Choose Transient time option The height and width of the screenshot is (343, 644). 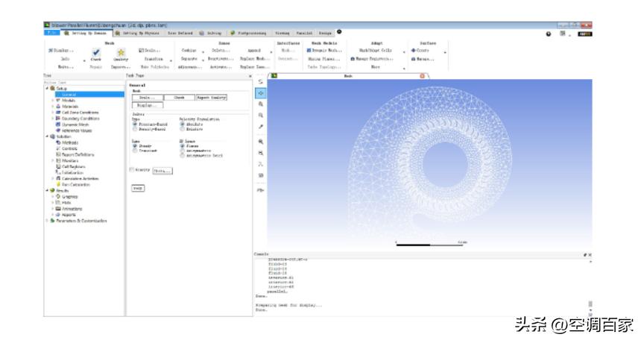(135, 150)
